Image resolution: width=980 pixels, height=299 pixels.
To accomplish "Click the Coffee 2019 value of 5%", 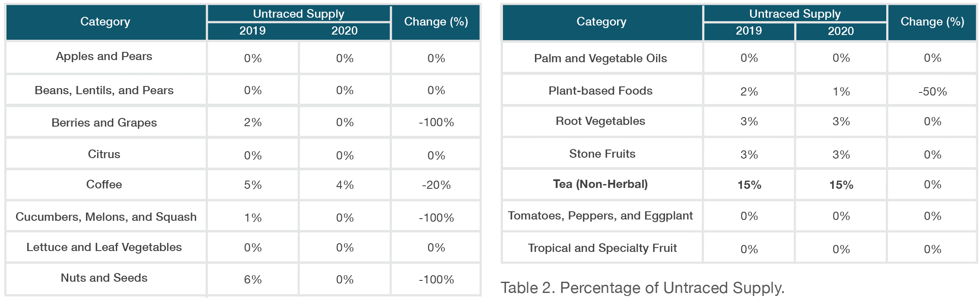I will (253, 185).
